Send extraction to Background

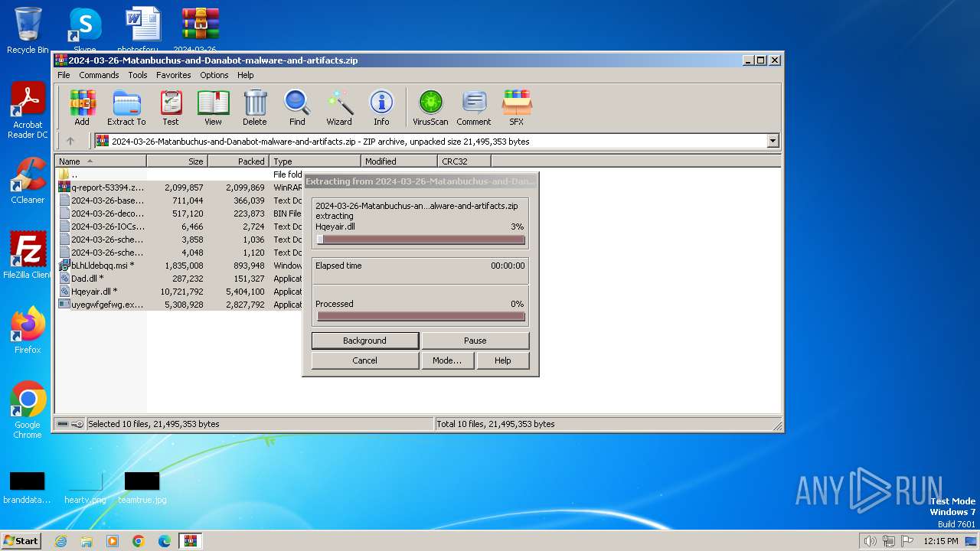[x=365, y=341]
